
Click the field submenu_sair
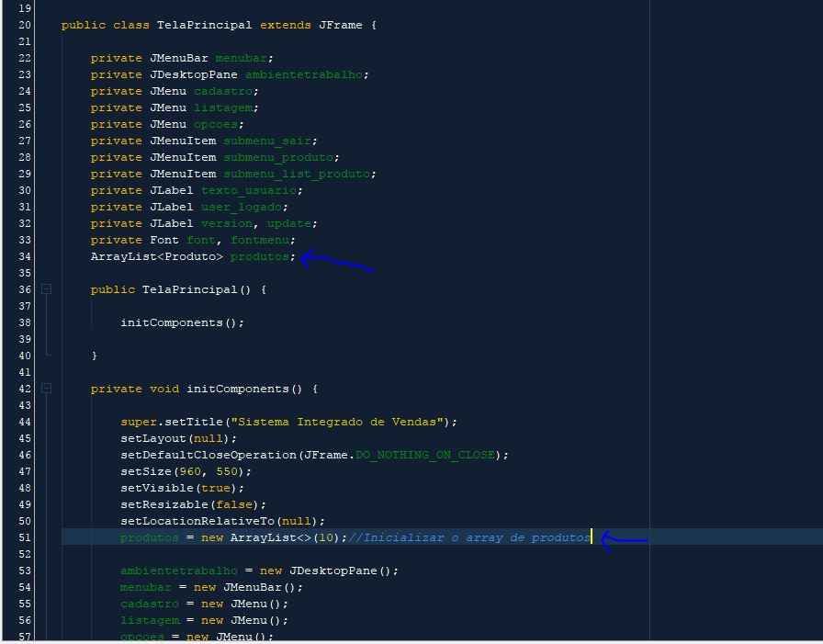coord(267,141)
